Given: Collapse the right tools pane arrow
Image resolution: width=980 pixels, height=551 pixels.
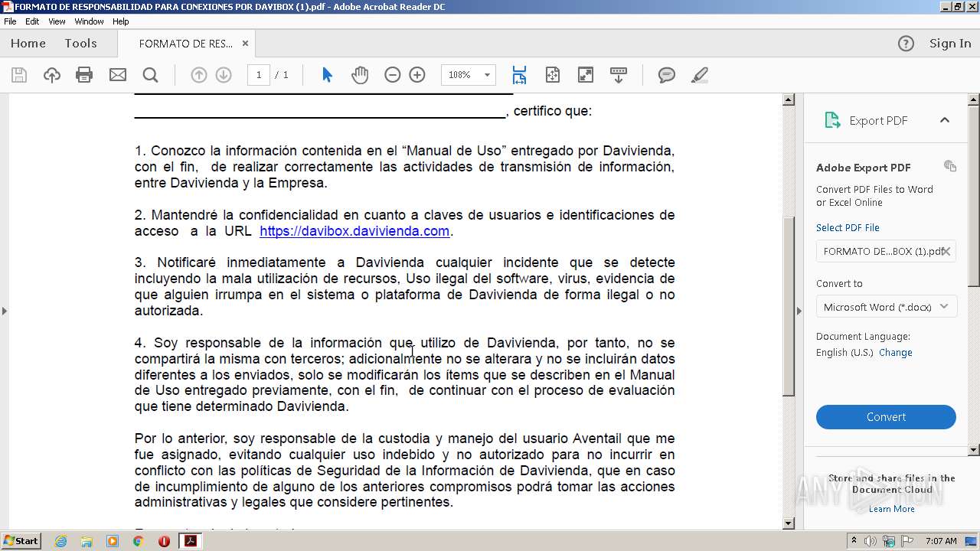Looking at the screenshot, I should tap(799, 311).
